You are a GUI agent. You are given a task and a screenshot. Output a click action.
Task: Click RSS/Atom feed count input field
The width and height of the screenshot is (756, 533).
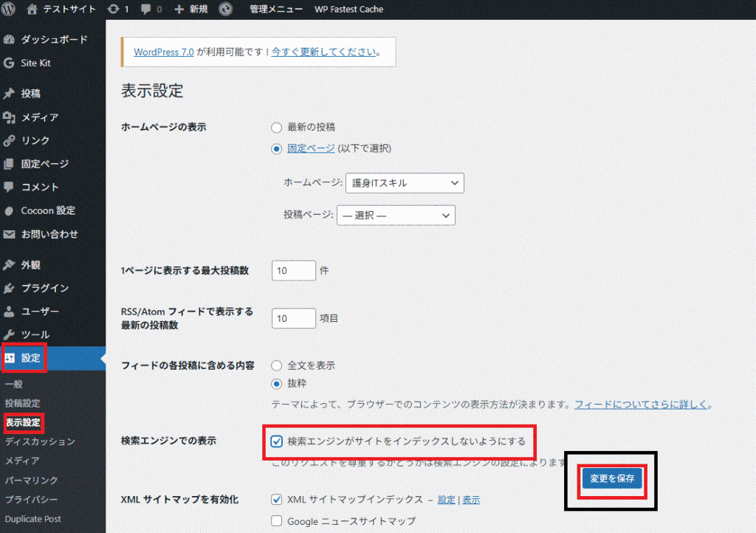tap(294, 318)
